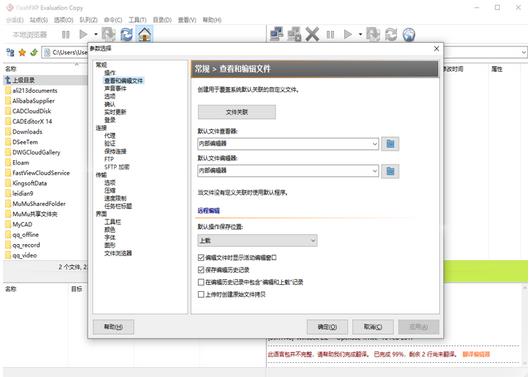Click the folder tree icon left of address bar
This screenshot has width=530, height=377.
(10, 52)
